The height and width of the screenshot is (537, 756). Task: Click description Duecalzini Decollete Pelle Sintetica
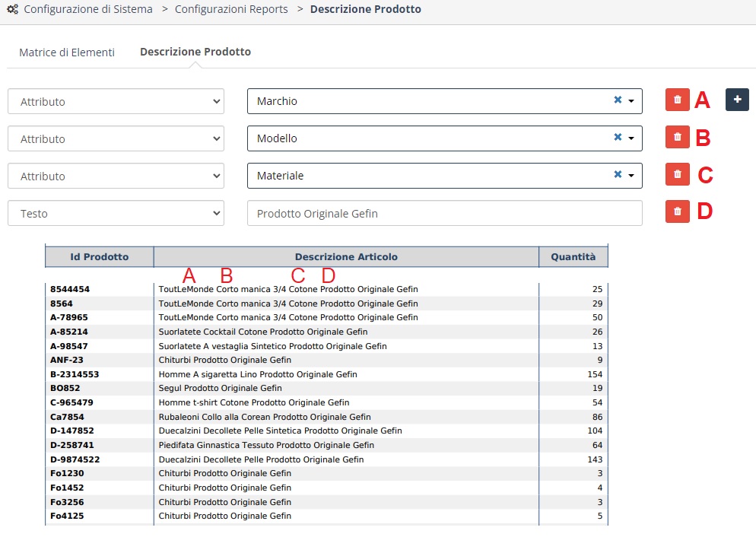pyautogui.click(x=230, y=431)
